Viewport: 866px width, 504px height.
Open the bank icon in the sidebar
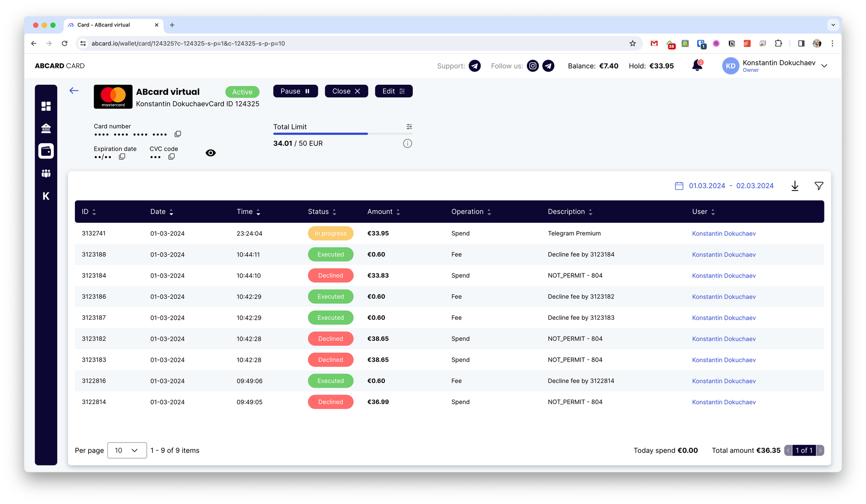click(46, 128)
